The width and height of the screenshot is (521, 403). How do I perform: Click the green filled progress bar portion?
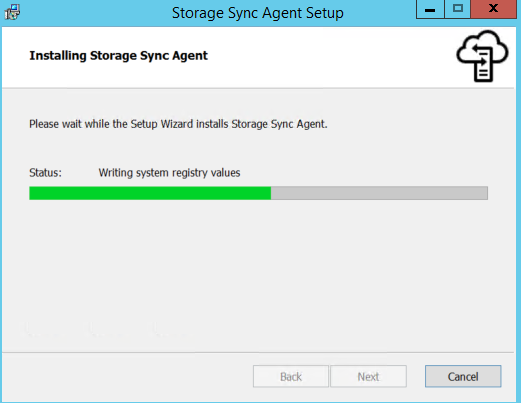pos(150,193)
